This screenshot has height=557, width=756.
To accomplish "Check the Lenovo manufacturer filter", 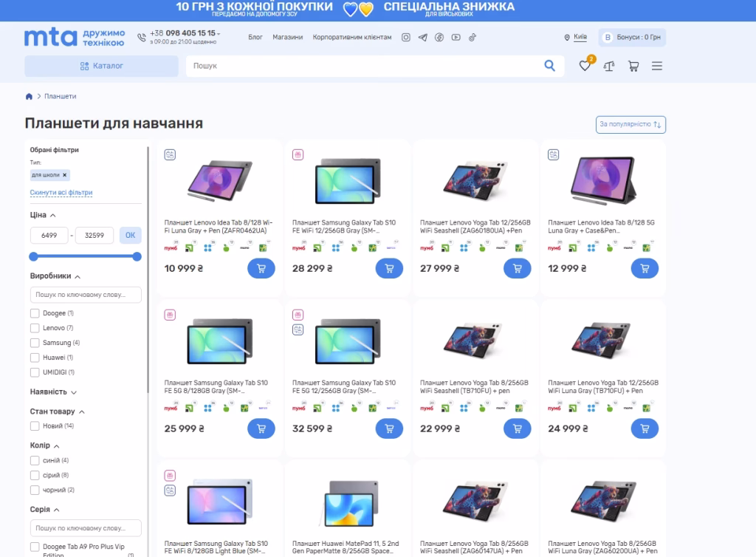I will pyautogui.click(x=35, y=328).
